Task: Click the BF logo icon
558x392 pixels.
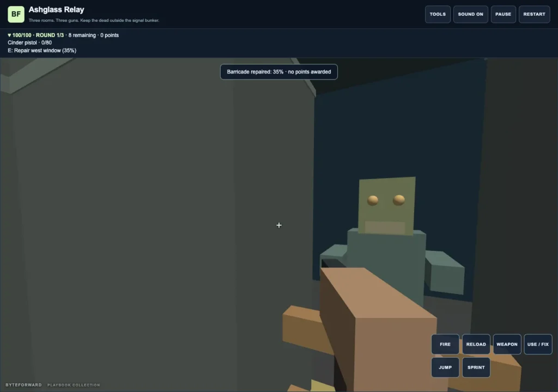Action: pos(16,14)
